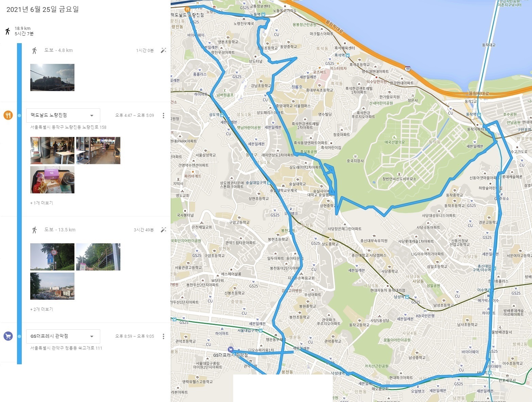Open the McDonald's food tray photo
532x402 pixels.
click(x=52, y=180)
